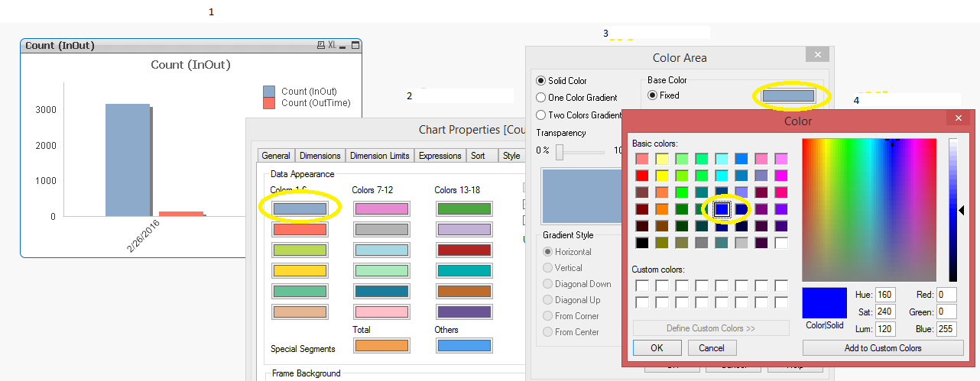Click Add to Custom Colors button

pyautogui.click(x=882, y=348)
